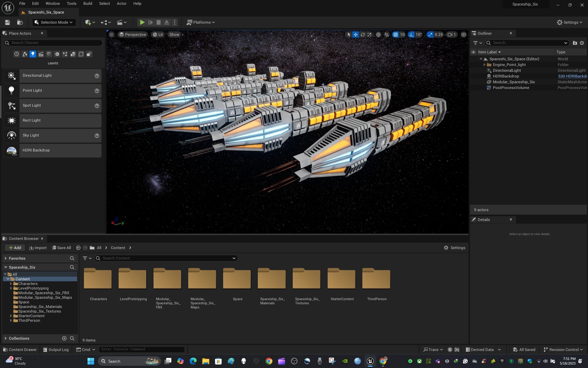Screen dimensions: 588x368
Task: Open the Lit view mode menu
Action: click(158, 34)
